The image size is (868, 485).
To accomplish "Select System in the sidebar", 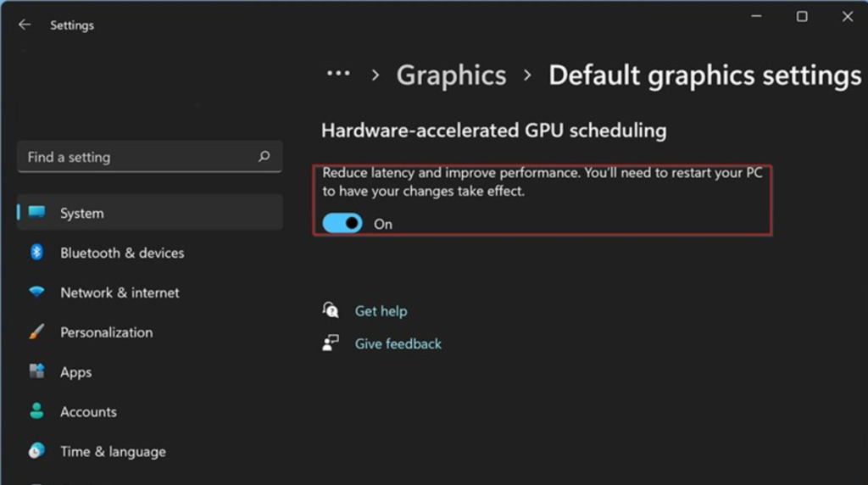I will click(x=149, y=213).
